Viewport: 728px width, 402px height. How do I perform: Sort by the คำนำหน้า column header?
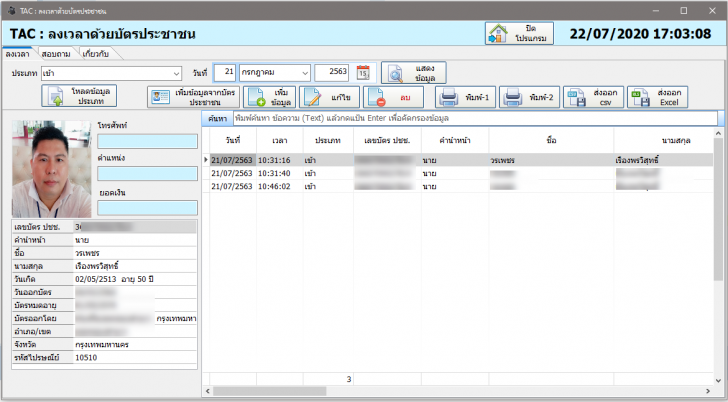pos(455,140)
